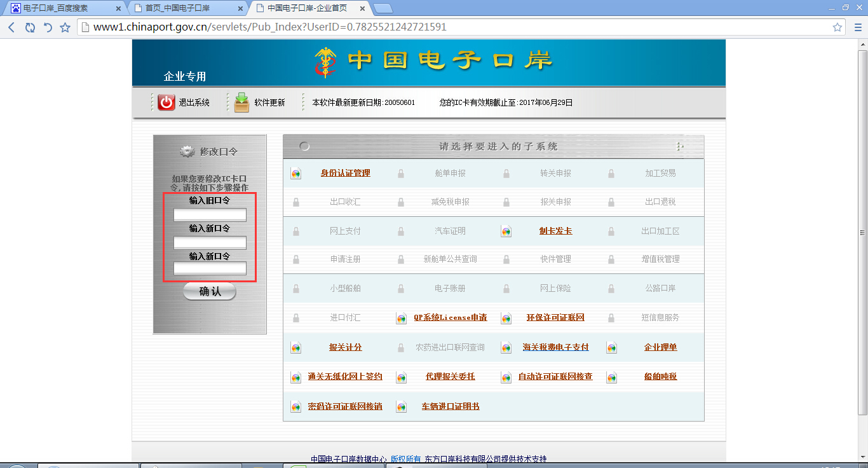
Task: Open 身份认证管理 link
Action: [345, 173]
